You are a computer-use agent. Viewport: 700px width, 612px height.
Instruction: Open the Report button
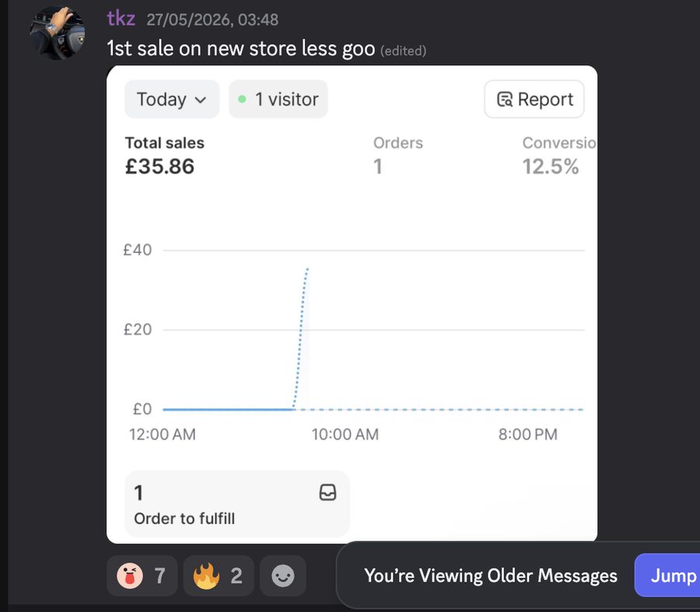(534, 99)
